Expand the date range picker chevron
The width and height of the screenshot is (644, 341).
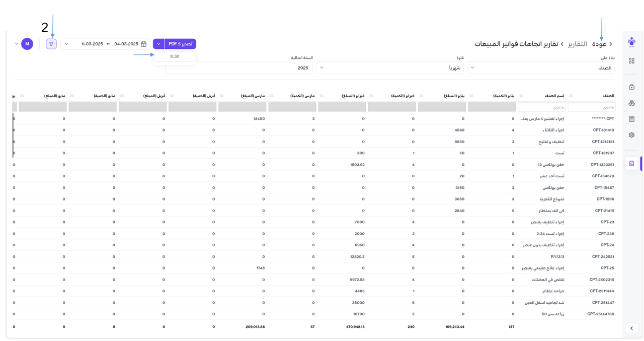click(66, 44)
